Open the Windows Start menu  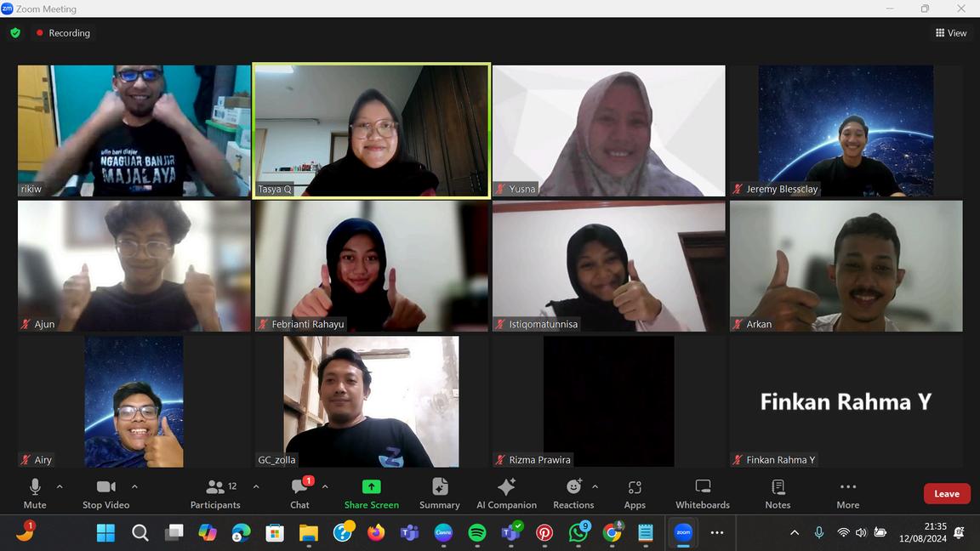tap(105, 533)
